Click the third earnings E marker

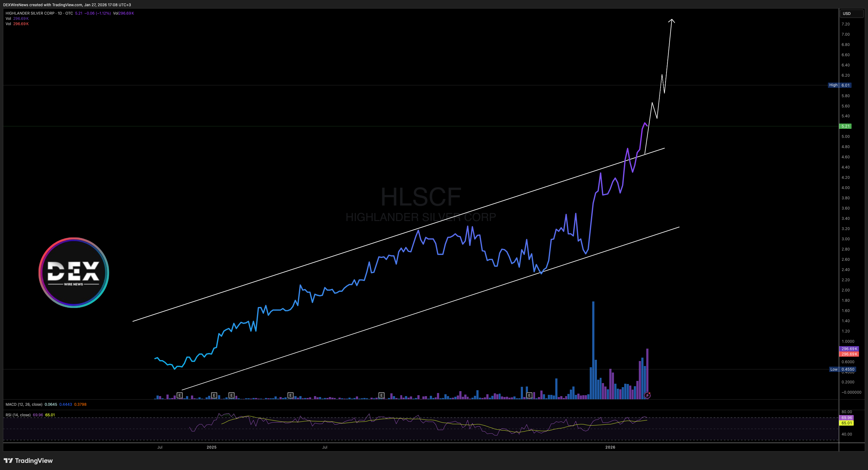pos(231,395)
